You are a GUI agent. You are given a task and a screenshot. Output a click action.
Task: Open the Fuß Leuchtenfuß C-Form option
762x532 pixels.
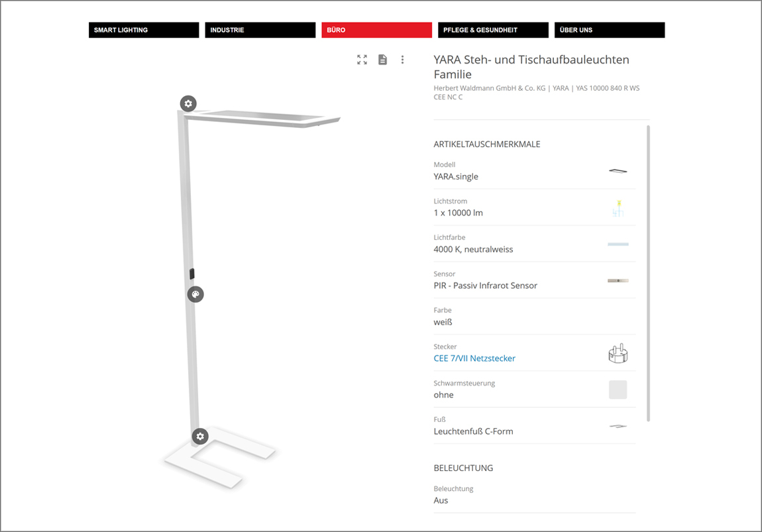(534, 426)
